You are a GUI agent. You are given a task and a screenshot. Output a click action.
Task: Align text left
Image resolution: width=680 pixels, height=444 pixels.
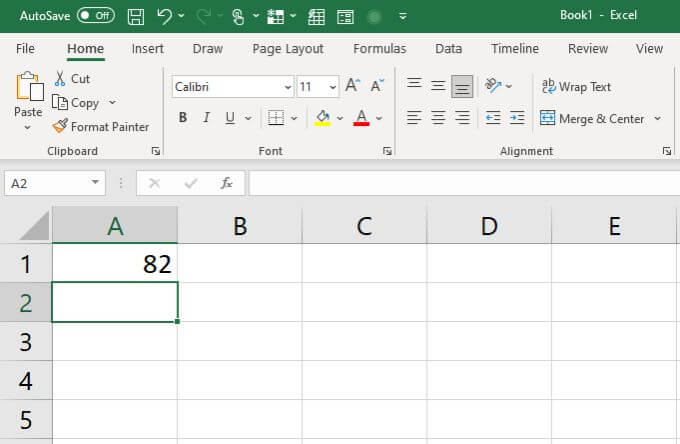tap(413, 118)
